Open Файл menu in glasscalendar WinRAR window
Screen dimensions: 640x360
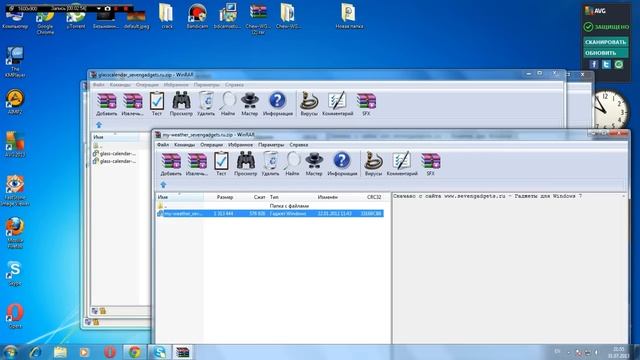point(98,85)
